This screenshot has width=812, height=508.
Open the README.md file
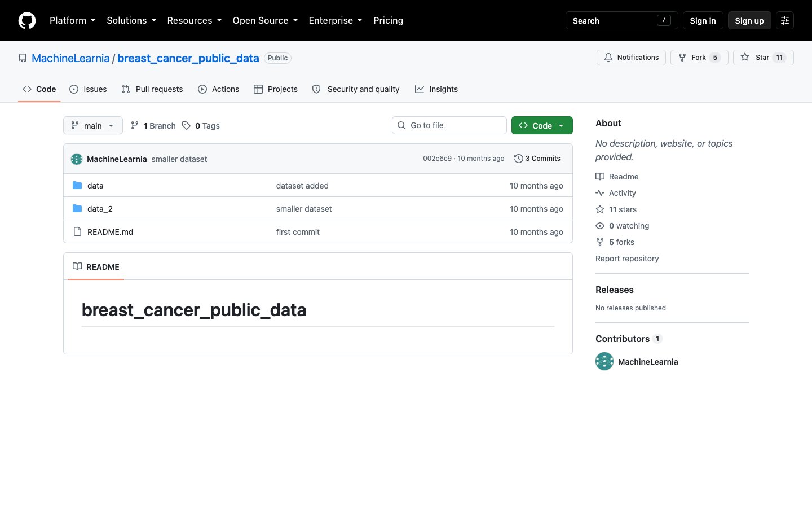coord(110,231)
